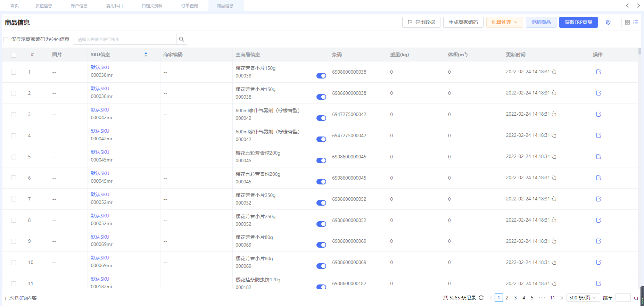
Task: Select the checkbox for row 8
Action: [x=14, y=220]
